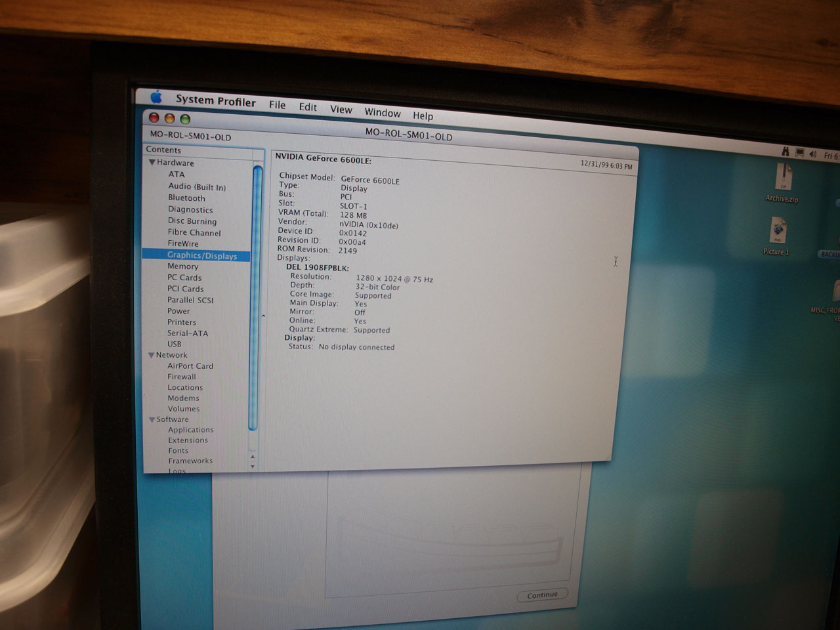
Task: Click the sidebar scroll up arrow
Action: coord(253,456)
